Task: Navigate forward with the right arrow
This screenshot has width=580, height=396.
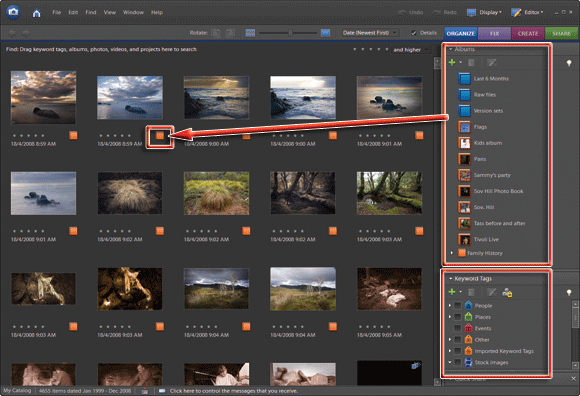Action: pyautogui.click(x=26, y=33)
